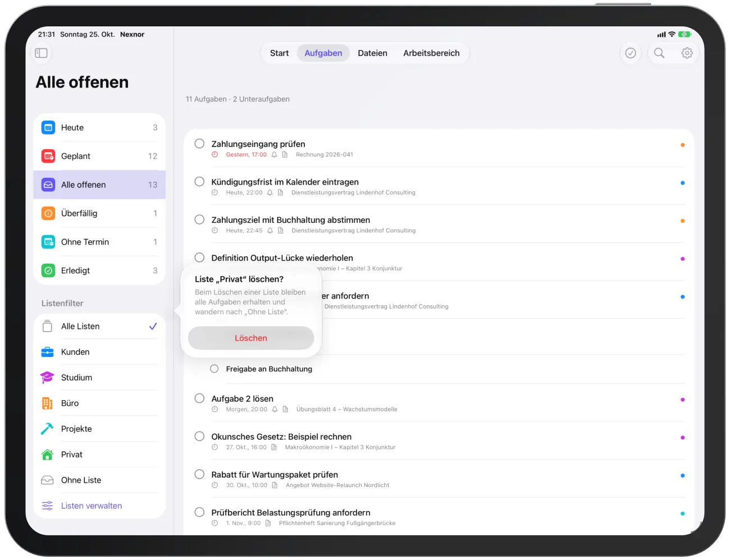Screen dimensions: 730x560
Task: Open the Dateien tab
Action: 372,53
